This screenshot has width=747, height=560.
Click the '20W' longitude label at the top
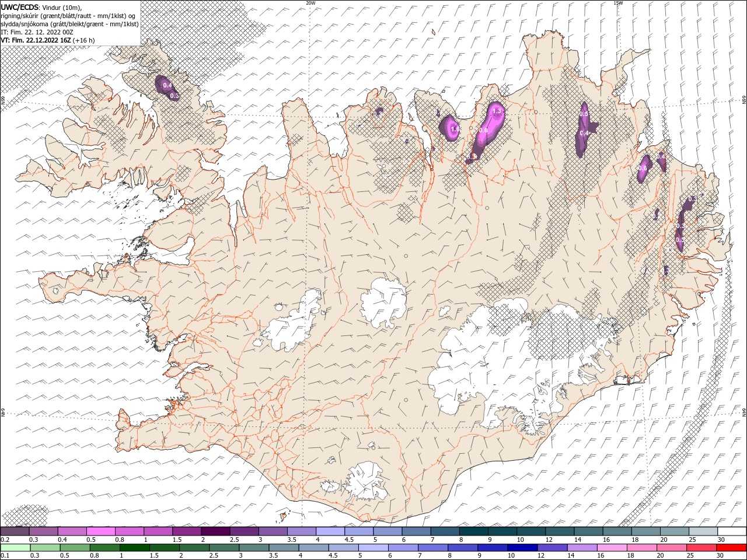point(310,3)
